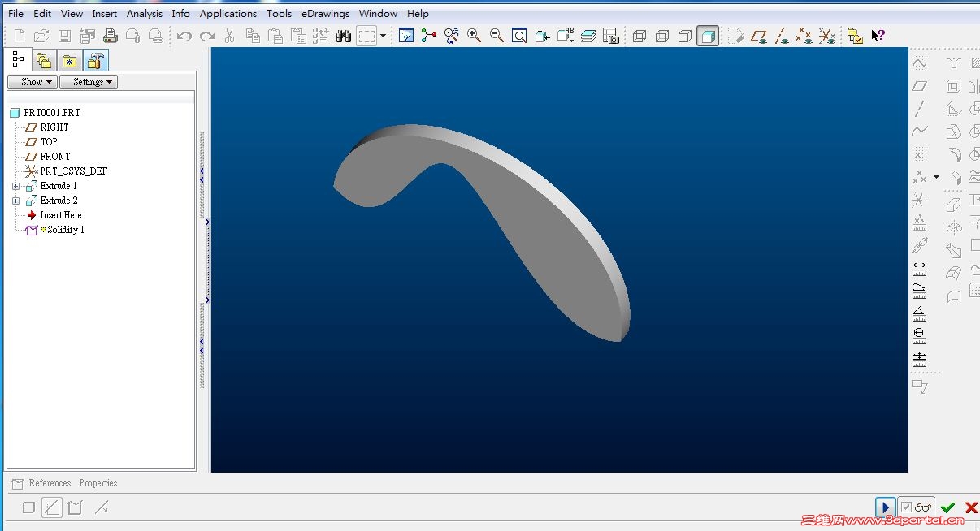Open the eDrawings menu
This screenshot has height=531, width=980.
[x=325, y=13]
